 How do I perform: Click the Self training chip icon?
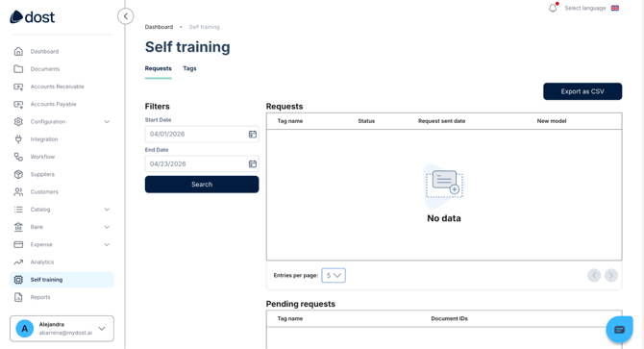pyautogui.click(x=18, y=280)
